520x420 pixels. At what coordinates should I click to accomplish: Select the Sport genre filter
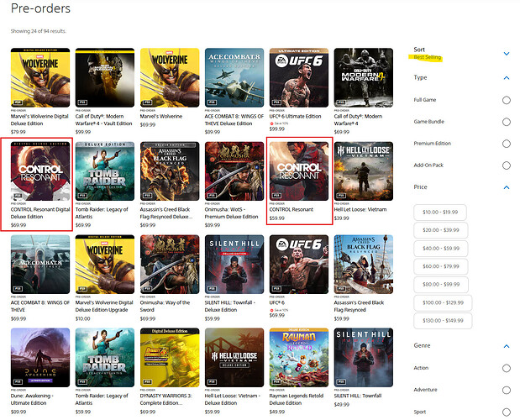(506, 412)
